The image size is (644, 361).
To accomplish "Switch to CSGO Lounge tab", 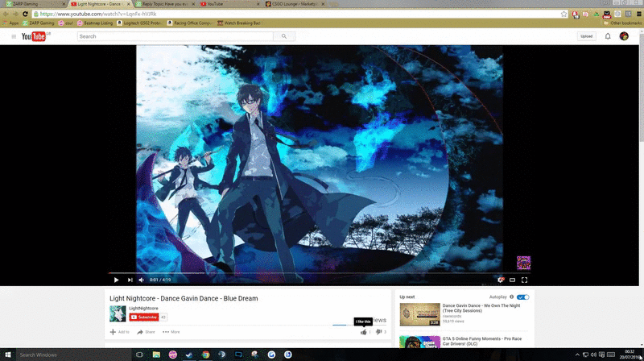I will [295, 4].
